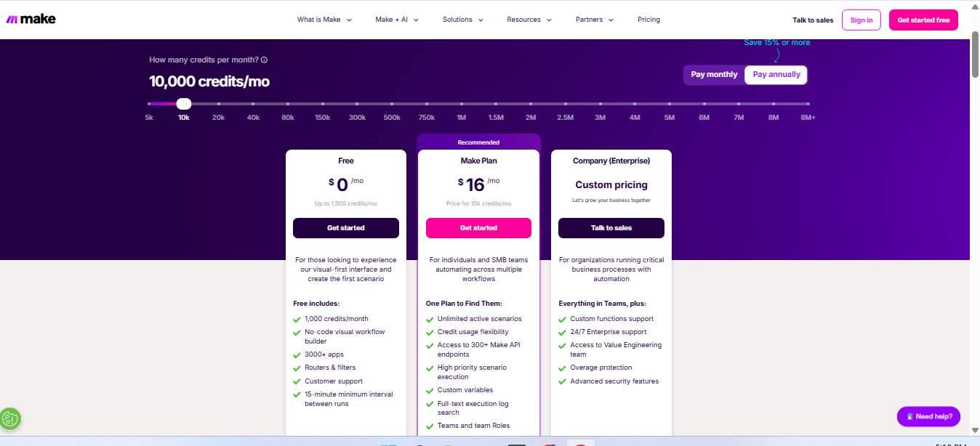Open the cookie settings icon
The width and height of the screenshot is (980, 446).
click(x=10, y=418)
